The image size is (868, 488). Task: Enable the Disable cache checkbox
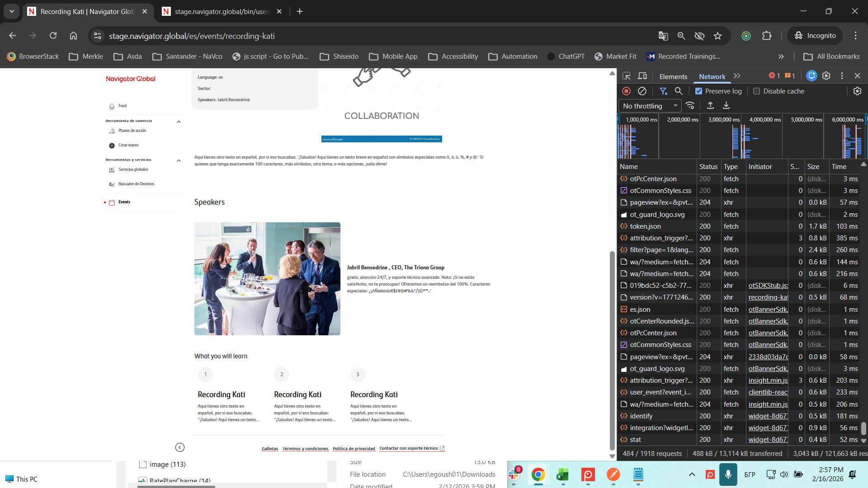pos(757,91)
